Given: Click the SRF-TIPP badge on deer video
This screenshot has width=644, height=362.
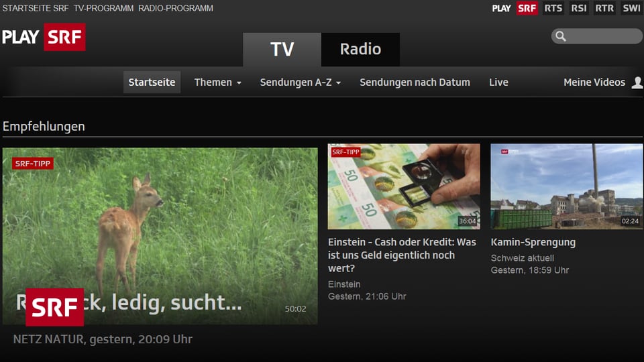Looking at the screenshot, I should 33,164.
